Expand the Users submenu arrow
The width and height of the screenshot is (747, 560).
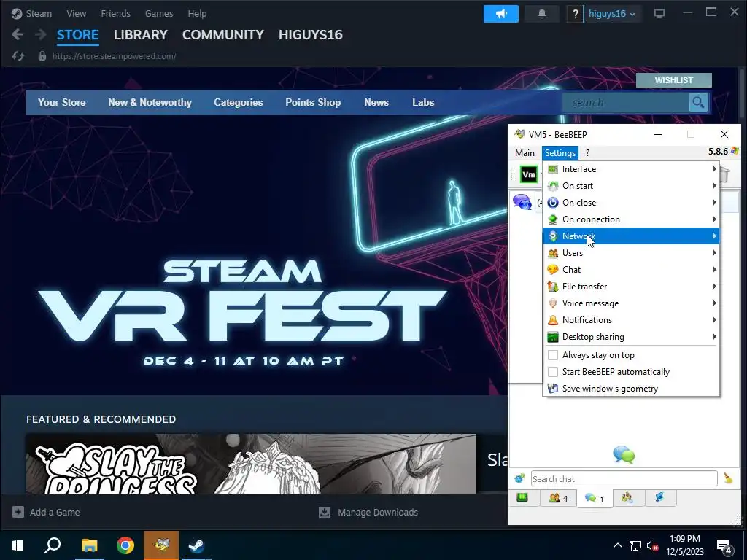[713, 252]
